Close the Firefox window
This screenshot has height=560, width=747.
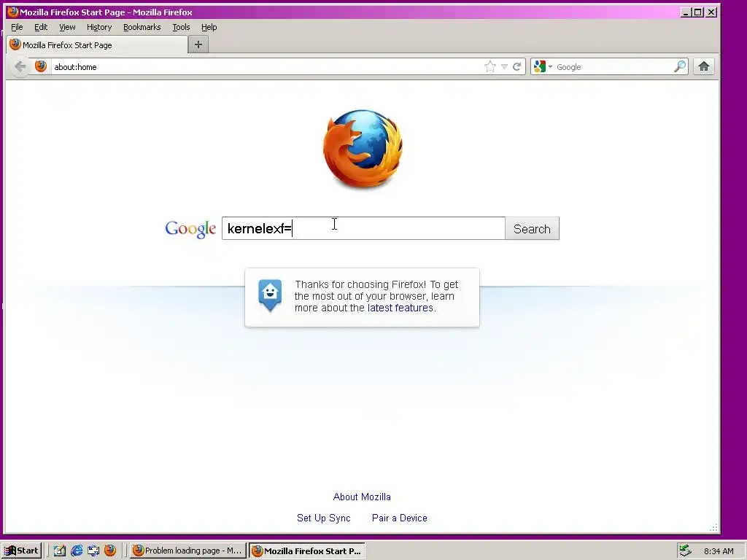click(711, 12)
